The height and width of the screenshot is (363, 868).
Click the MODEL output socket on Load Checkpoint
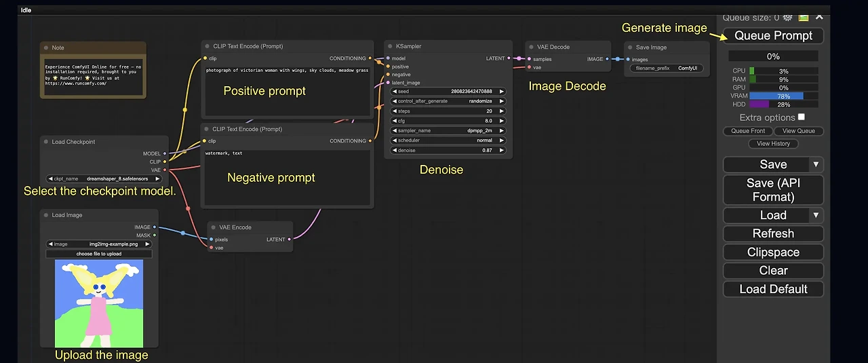pos(165,153)
